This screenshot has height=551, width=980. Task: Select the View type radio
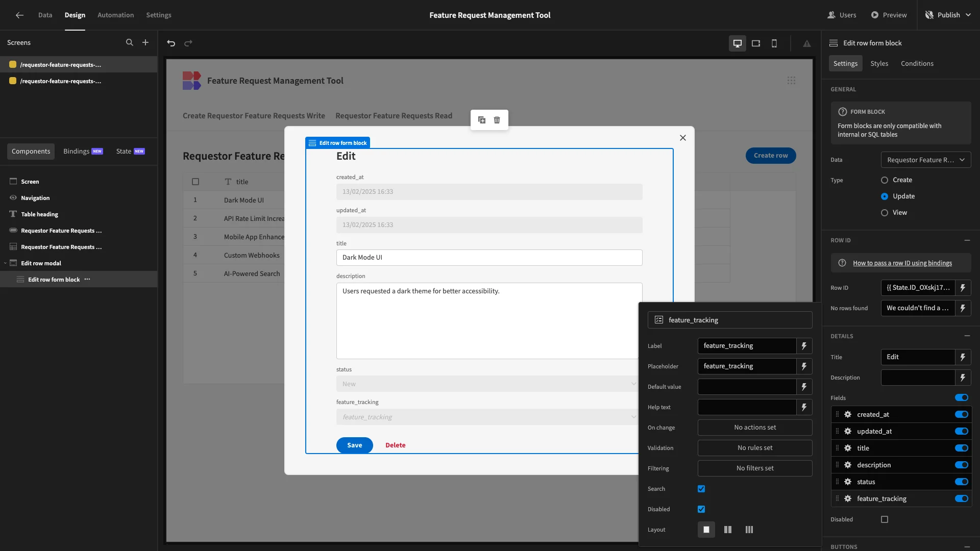click(x=885, y=213)
